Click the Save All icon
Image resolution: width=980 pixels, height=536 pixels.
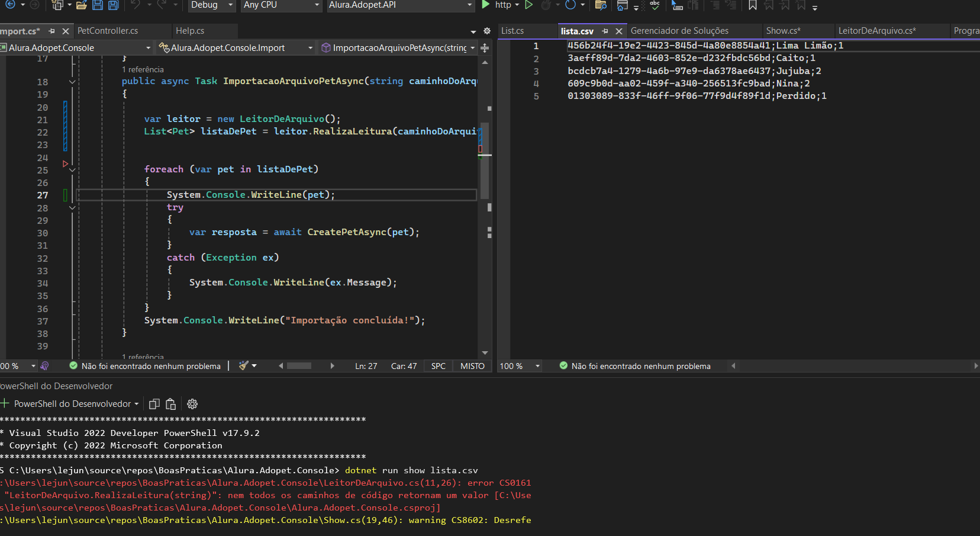pyautogui.click(x=113, y=5)
